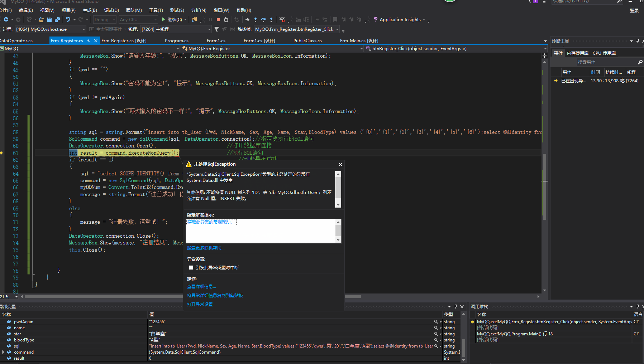Click the green Continue (继续) play icon
Viewport: 644px width, 364px height.
[163, 20]
